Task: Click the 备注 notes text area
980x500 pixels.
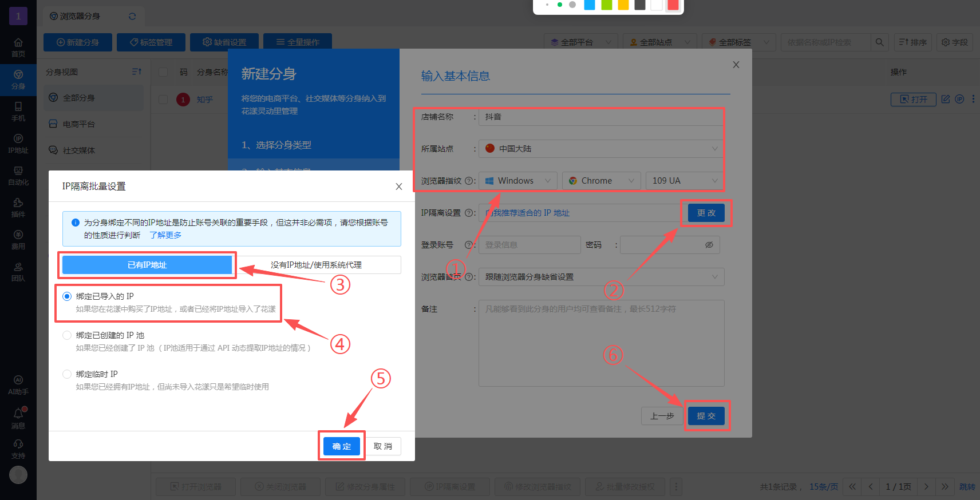Action: point(602,343)
